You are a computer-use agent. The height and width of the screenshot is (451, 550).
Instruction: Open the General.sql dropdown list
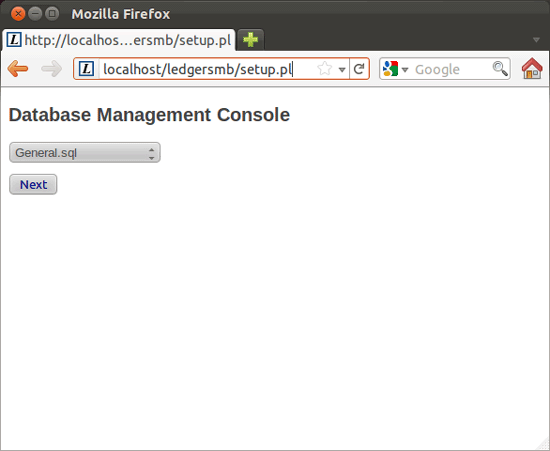pos(85,153)
